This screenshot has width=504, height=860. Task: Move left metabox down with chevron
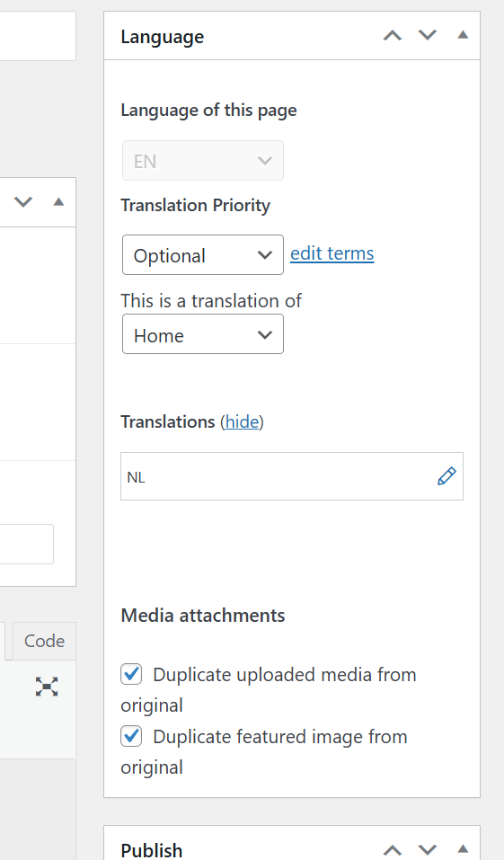click(x=23, y=202)
